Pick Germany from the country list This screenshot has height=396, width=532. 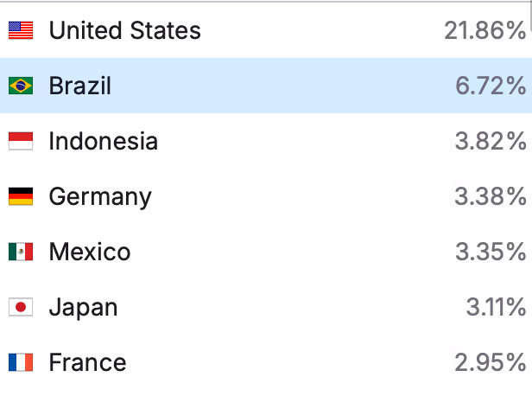tap(100, 196)
